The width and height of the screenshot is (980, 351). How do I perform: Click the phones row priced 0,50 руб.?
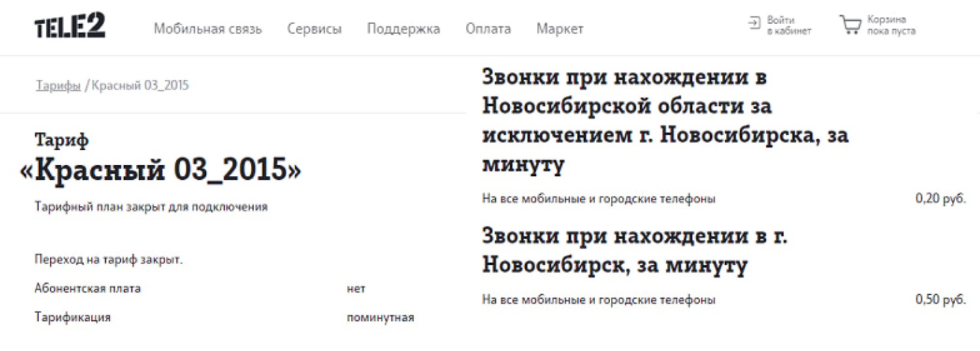[724, 300]
